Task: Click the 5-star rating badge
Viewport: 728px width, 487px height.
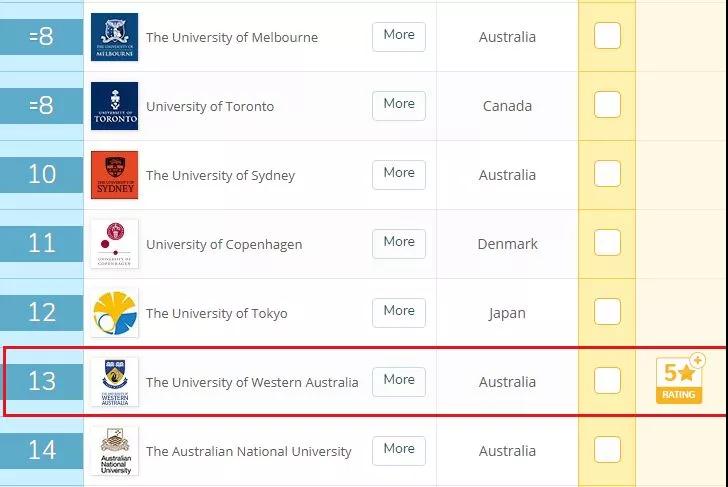Action: click(680, 379)
